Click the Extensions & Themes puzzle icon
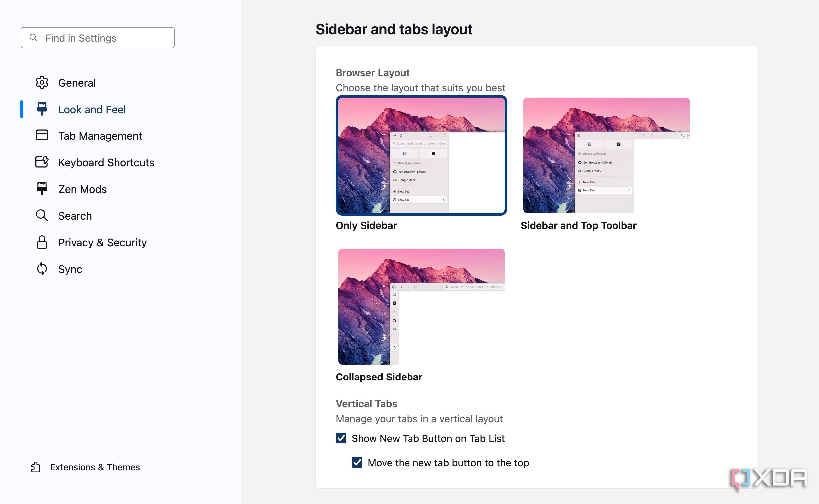 pos(36,467)
